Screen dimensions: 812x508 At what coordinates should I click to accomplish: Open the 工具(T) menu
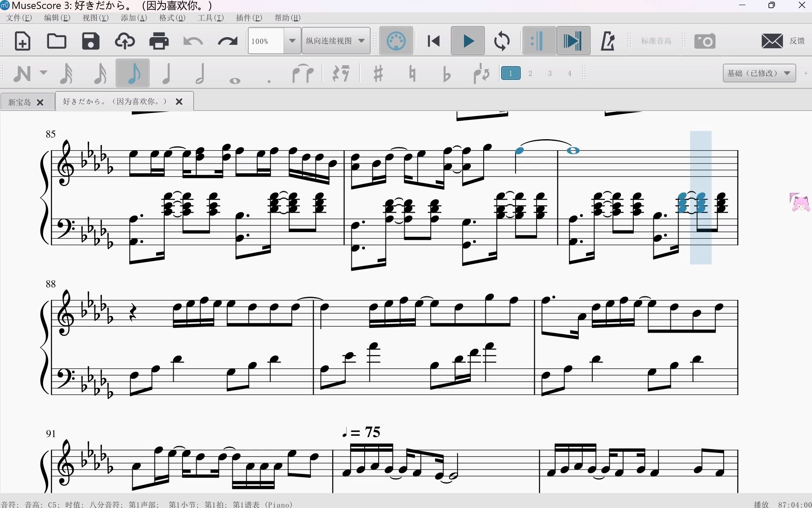[x=211, y=18]
